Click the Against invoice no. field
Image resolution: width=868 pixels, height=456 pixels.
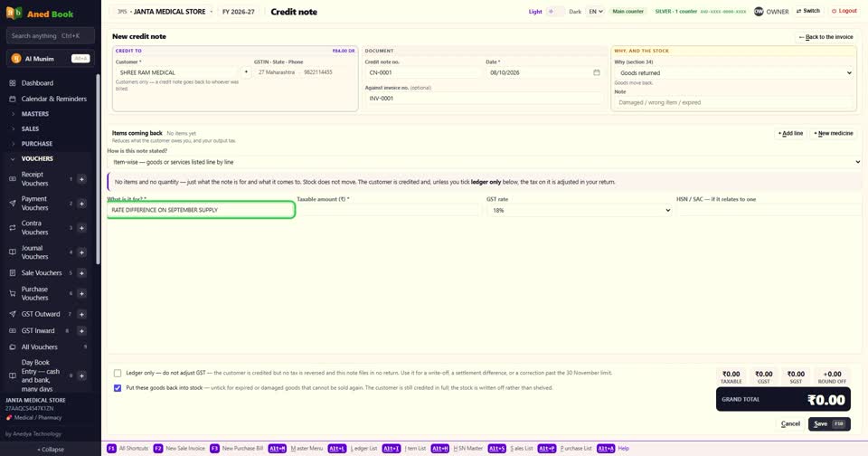point(483,98)
